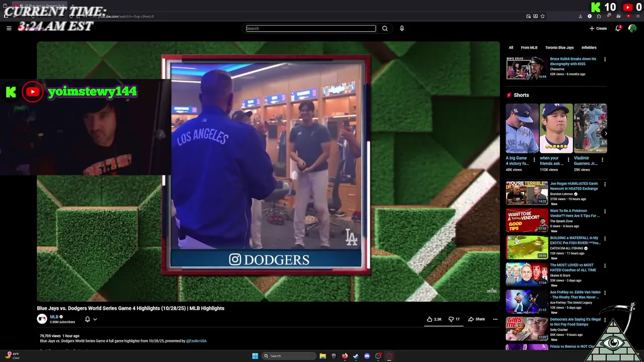Open options for Joe Rogan video
The width and height of the screenshot is (644, 362).
[x=605, y=185]
